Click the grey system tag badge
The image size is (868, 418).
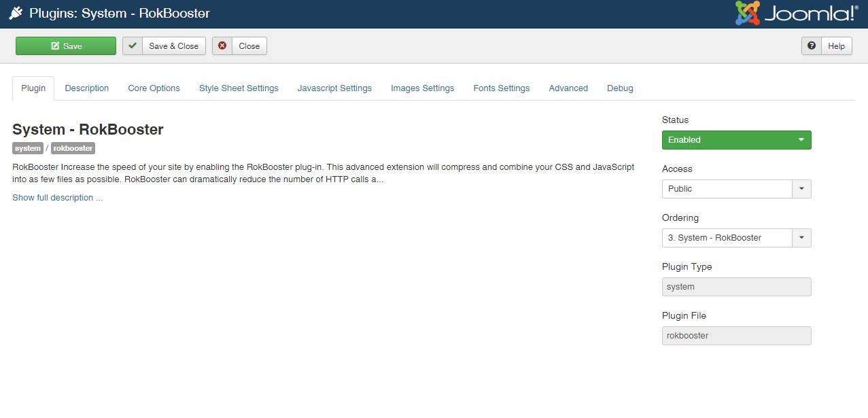(x=28, y=147)
